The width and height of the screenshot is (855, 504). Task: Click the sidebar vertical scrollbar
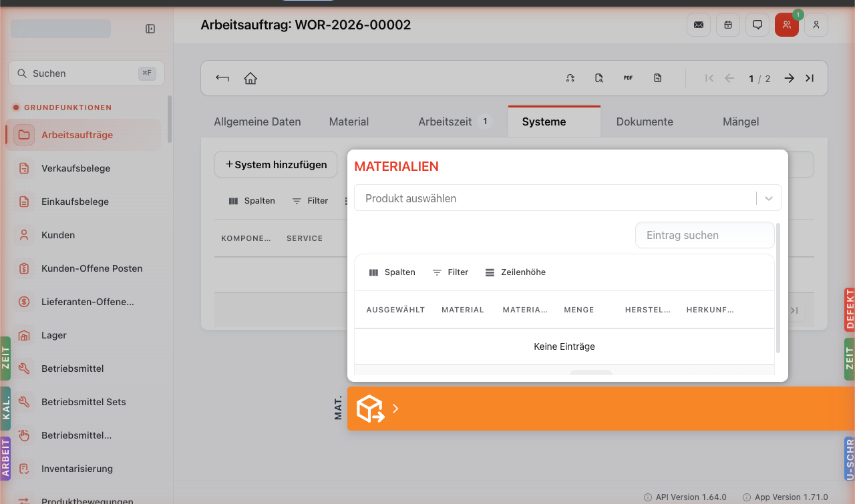[x=170, y=119]
